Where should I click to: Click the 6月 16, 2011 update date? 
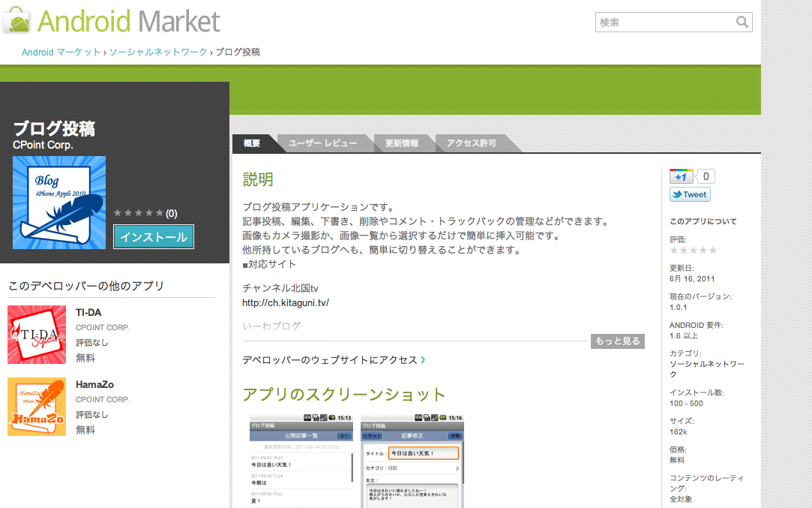click(x=692, y=279)
